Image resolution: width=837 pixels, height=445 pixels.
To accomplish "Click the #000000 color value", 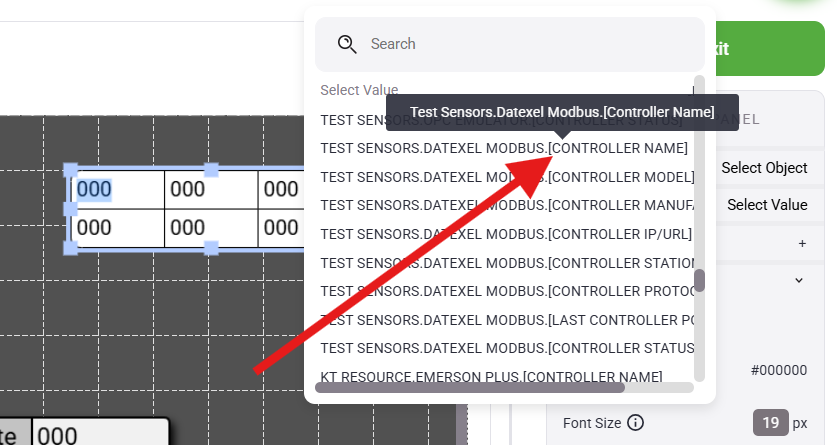I will coord(778,370).
